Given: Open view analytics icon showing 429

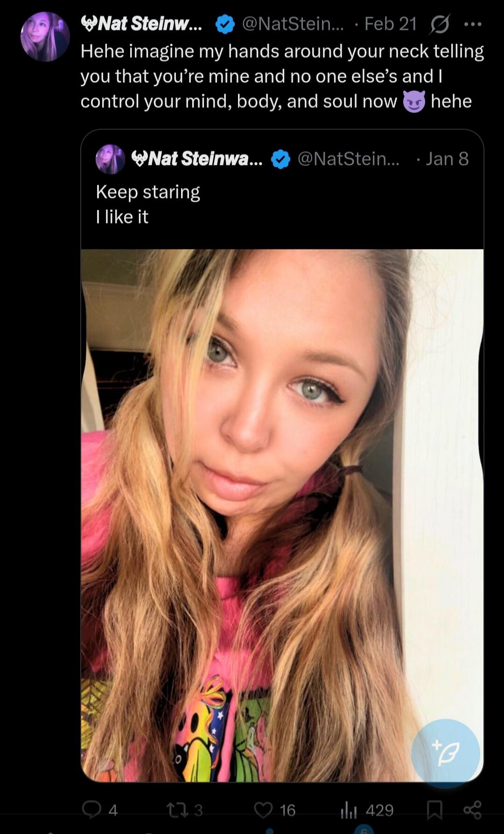Looking at the screenshot, I should click(348, 810).
